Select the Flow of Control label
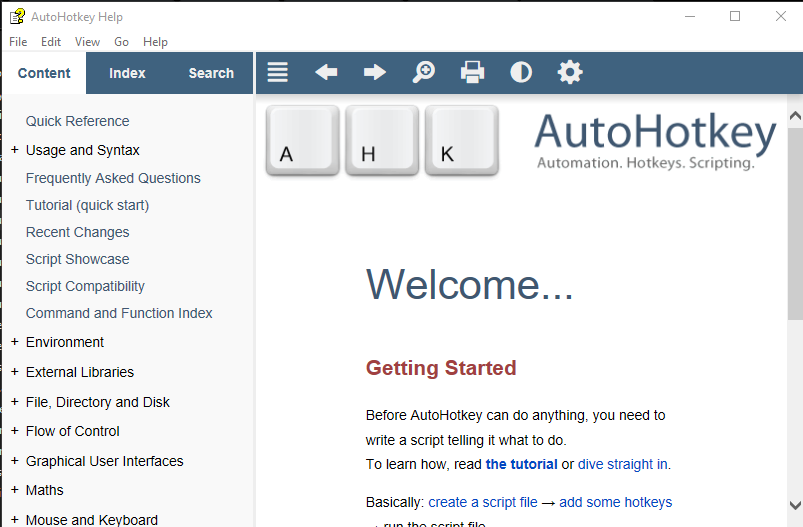The width and height of the screenshot is (803, 527). tap(72, 431)
